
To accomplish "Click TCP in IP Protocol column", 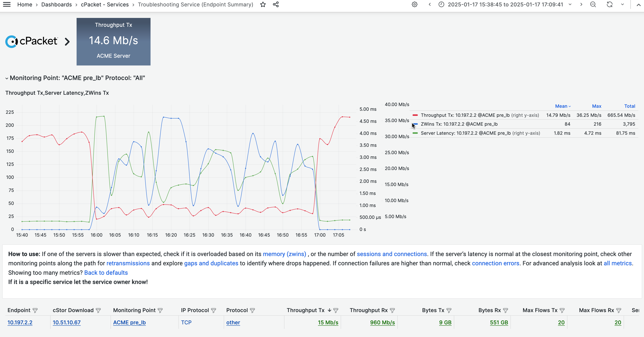I will point(186,322).
